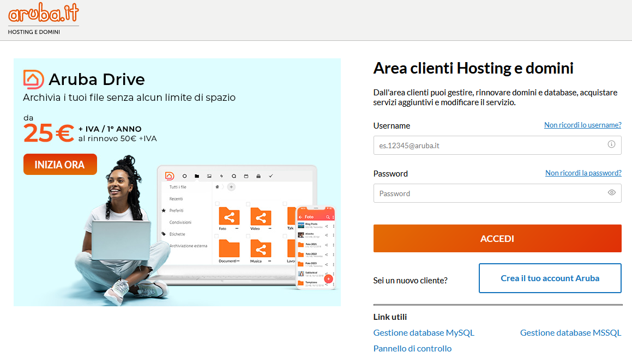Click 'Area clienti Hosting e domini' heading

coord(473,68)
